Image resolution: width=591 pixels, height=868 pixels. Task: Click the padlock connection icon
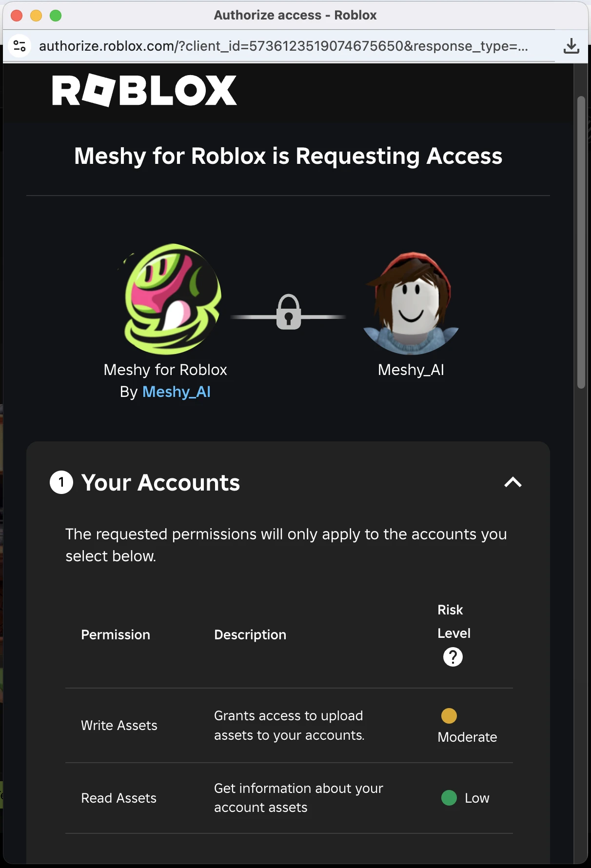[x=289, y=313]
